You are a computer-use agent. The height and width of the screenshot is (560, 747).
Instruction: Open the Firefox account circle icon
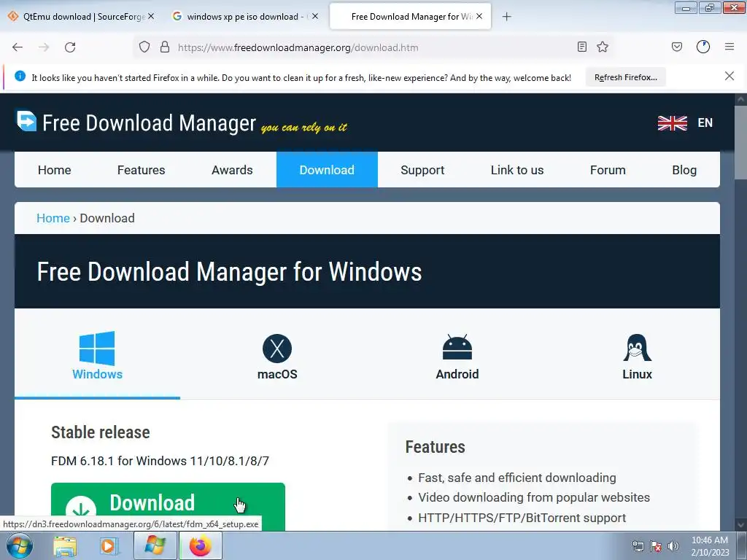[703, 47]
